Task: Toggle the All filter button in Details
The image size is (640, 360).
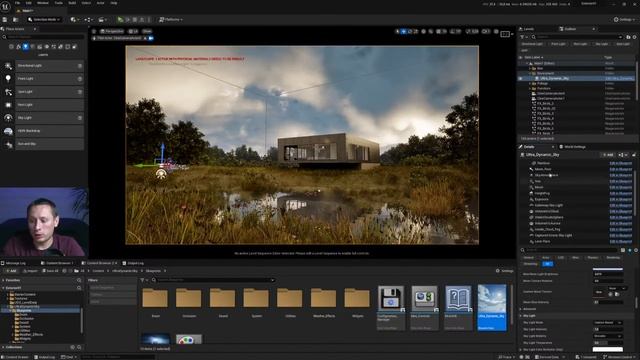Action: 547,264
